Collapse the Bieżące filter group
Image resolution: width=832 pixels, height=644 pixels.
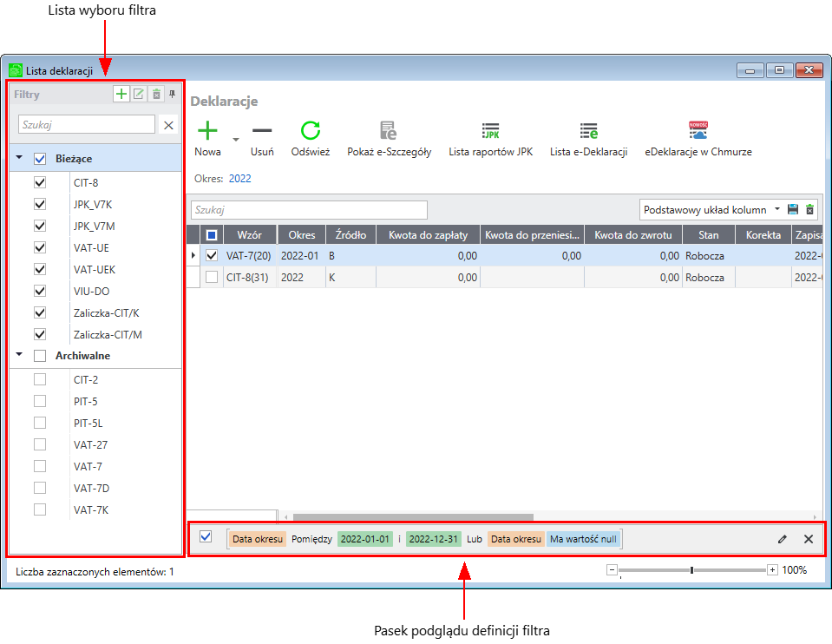coord(19,159)
